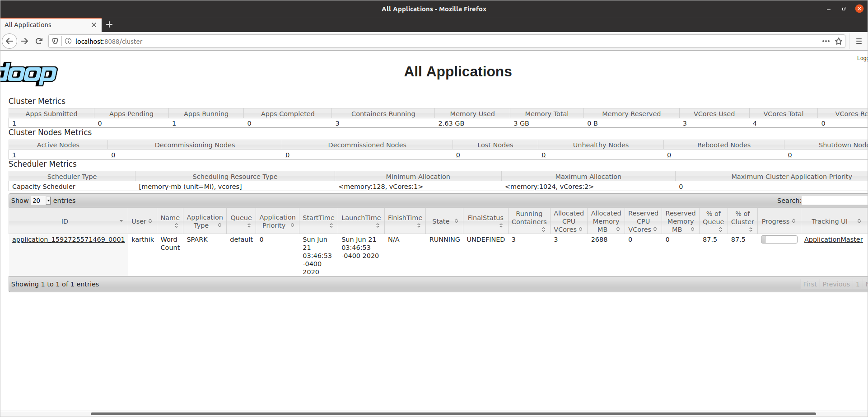View site information icon in address bar

coord(68,41)
